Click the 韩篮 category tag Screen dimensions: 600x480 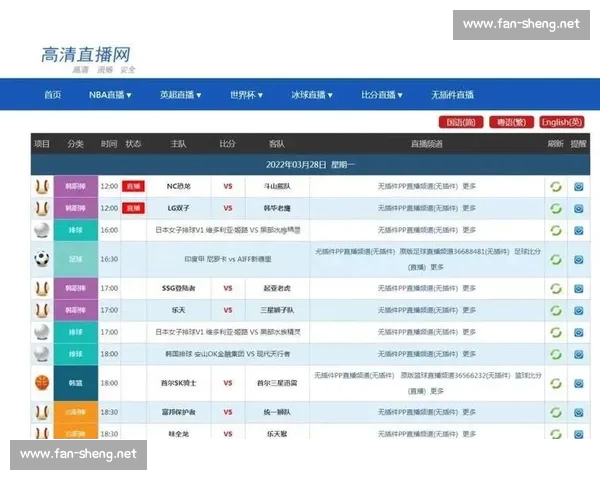pos(76,383)
